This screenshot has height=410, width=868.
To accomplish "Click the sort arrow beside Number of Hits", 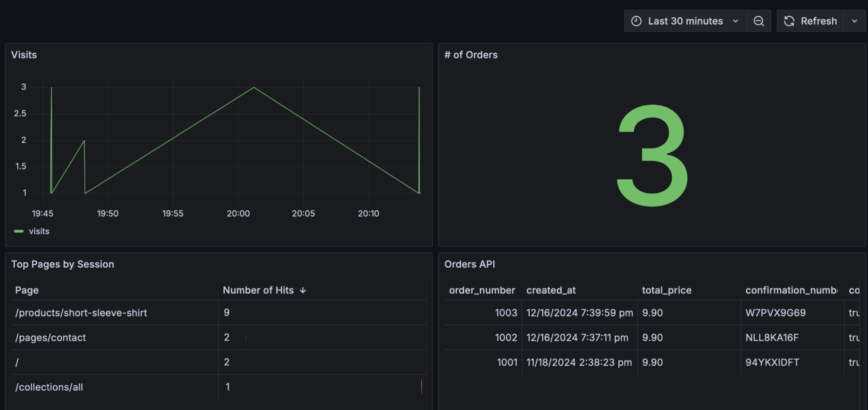I will coord(303,290).
